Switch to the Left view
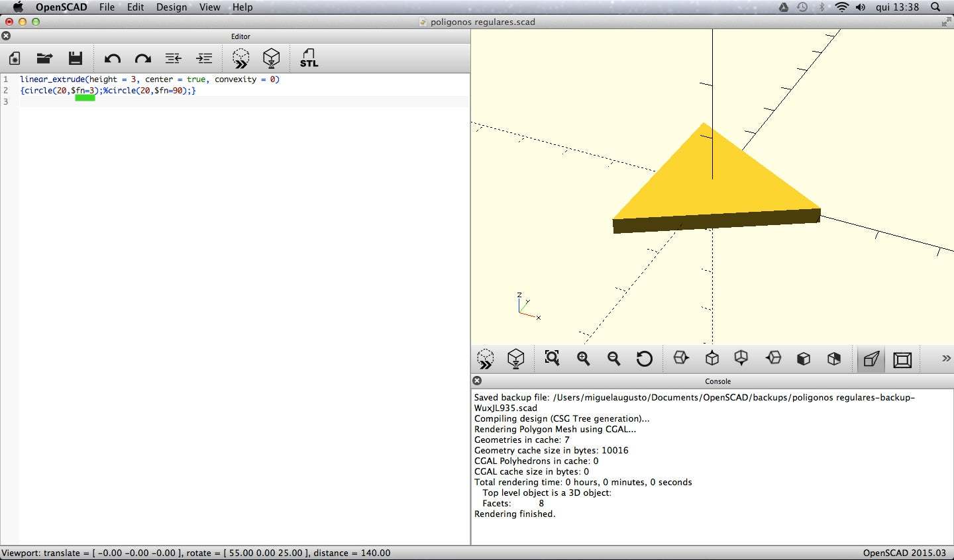 coord(772,358)
